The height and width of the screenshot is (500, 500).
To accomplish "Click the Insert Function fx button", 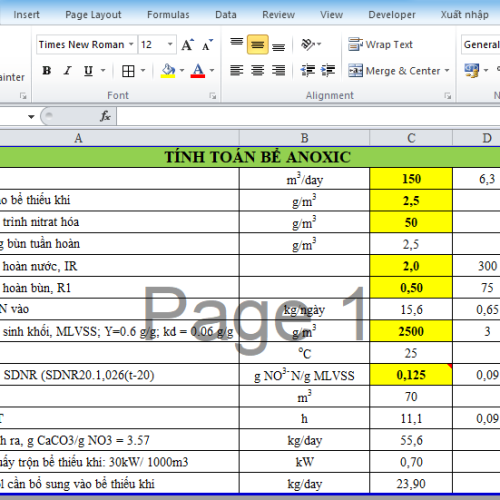I will pyautogui.click(x=105, y=116).
